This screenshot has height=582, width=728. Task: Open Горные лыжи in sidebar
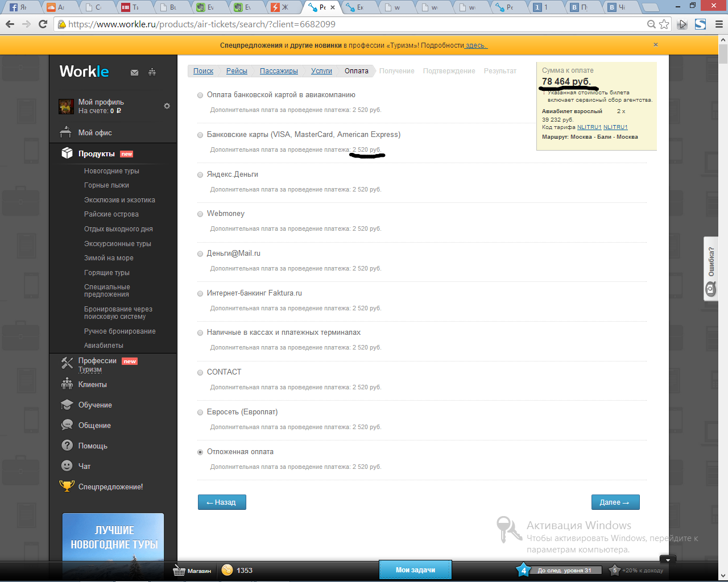pyautogui.click(x=106, y=185)
